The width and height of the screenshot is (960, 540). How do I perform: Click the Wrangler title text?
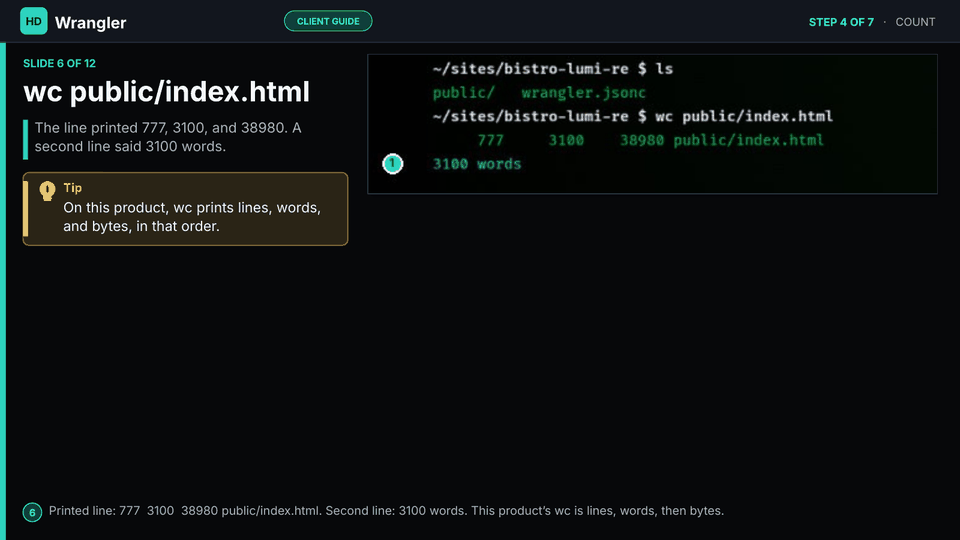91,23
